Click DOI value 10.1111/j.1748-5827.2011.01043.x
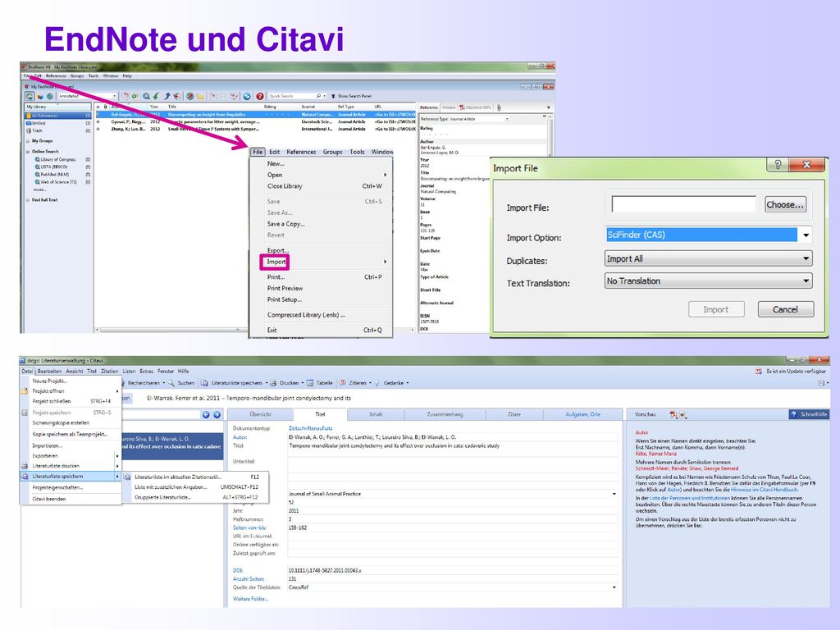 coord(325,571)
